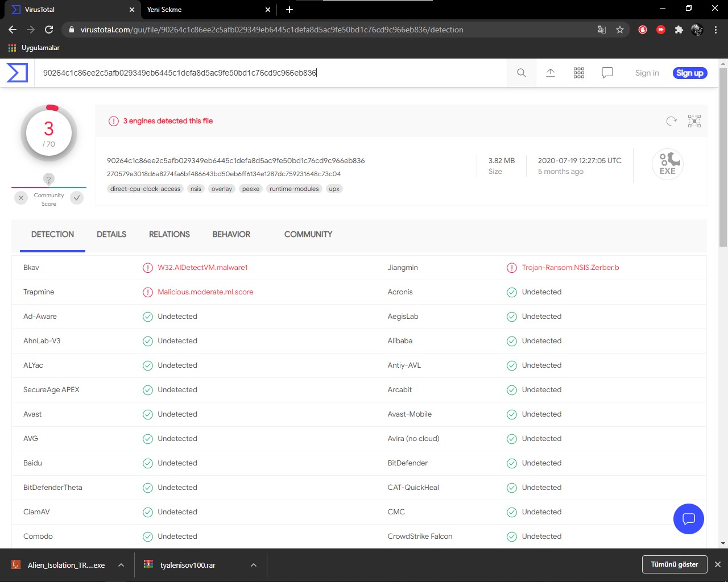Click the browser forward arrow

[31, 30]
